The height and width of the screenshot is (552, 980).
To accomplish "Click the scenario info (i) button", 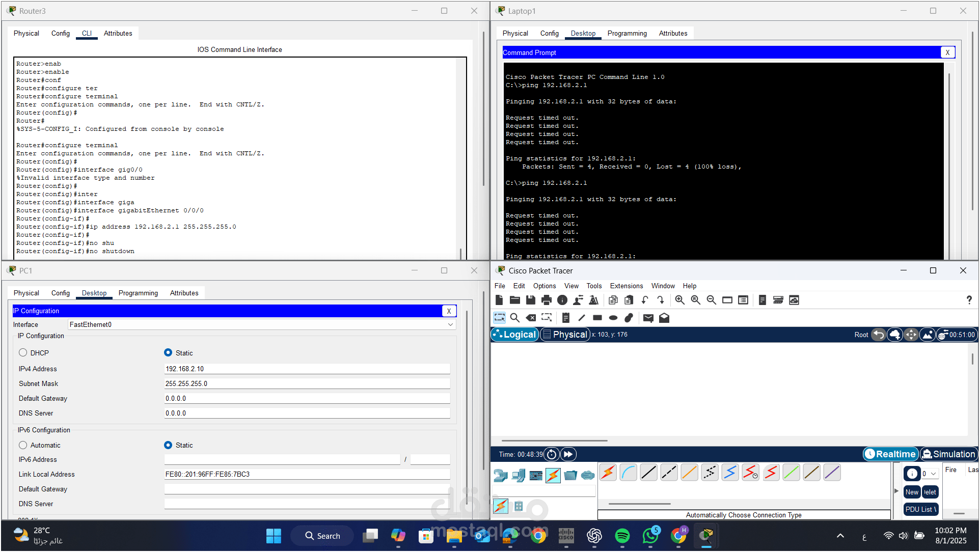I will pyautogui.click(x=912, y=474).
